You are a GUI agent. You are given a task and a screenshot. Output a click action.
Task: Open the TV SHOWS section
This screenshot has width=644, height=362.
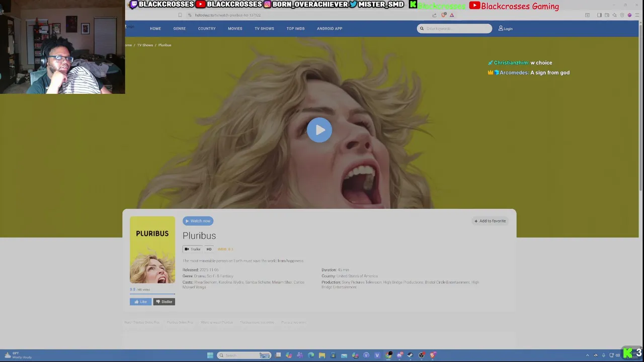[264, 29]
